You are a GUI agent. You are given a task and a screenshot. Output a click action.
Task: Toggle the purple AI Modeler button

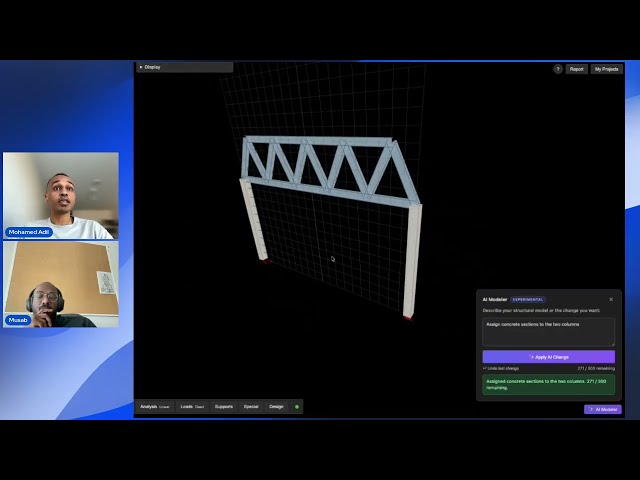click(x=602, y=409)
